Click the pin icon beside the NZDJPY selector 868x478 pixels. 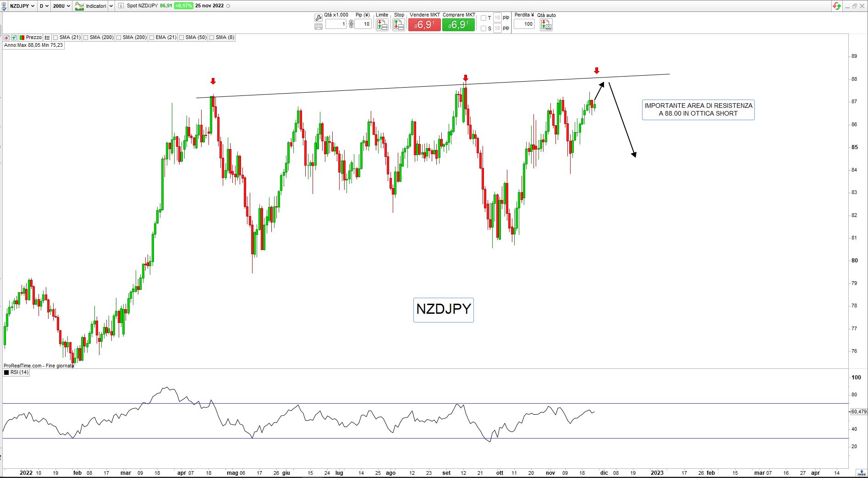coord(4,7)
